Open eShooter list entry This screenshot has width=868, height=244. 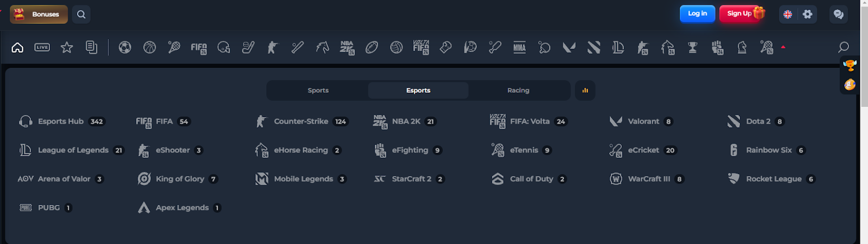point(170,150)
